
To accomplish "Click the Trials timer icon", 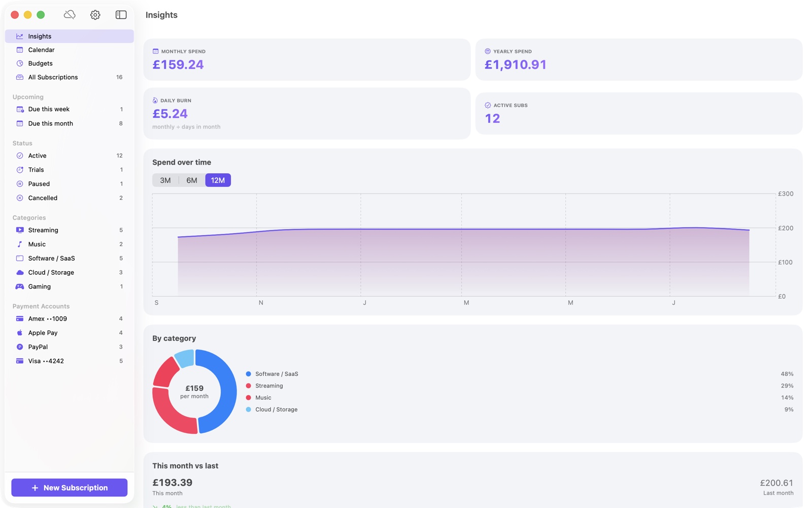I will (20, 170).
